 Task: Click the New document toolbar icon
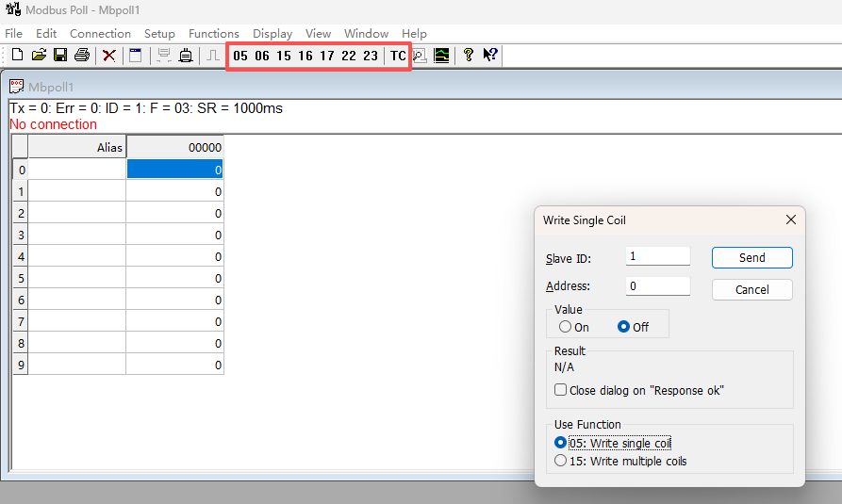(17, 56)
